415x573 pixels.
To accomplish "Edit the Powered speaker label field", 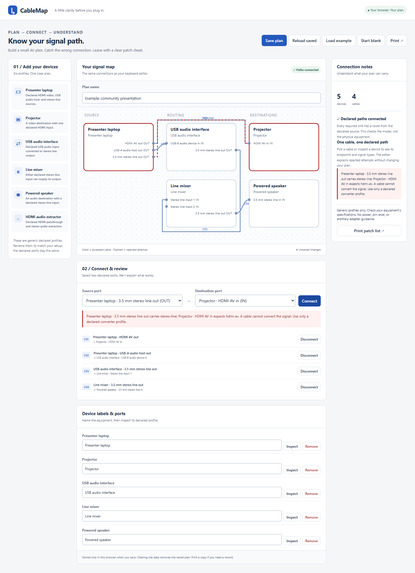I will click(182, 539).
